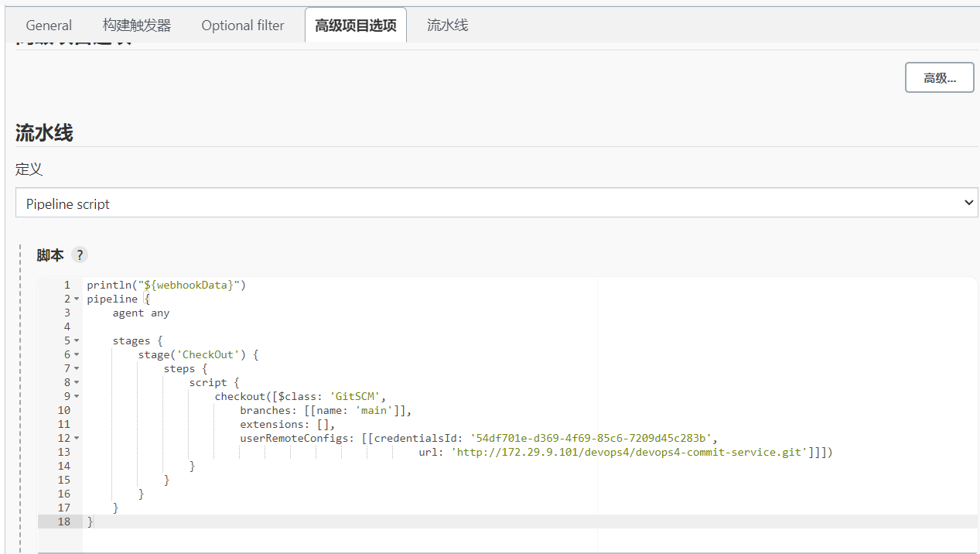Collapse the pipeline block fold arrow on line 2

[77, 299]
